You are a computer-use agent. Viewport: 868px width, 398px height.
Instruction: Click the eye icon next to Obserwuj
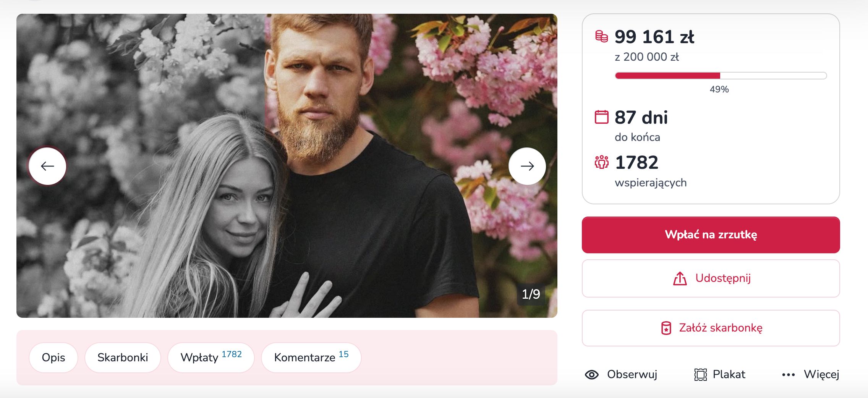coord(592,375)
